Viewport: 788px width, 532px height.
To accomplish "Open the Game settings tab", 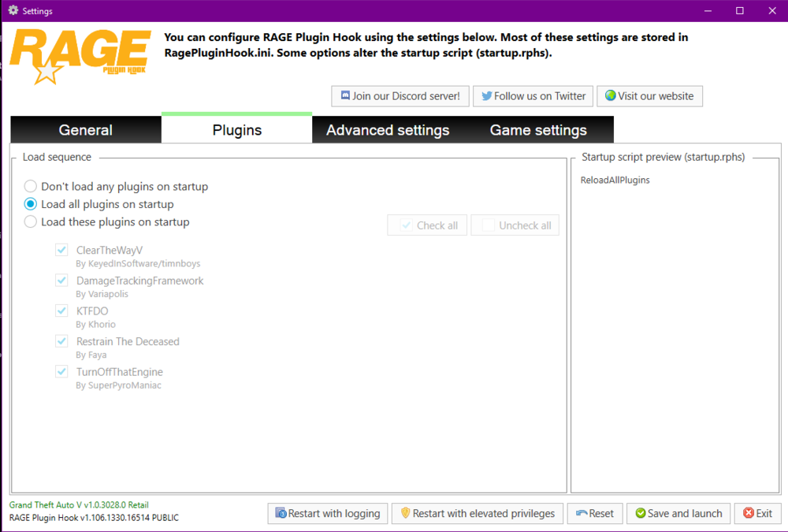I will point(538,129).
